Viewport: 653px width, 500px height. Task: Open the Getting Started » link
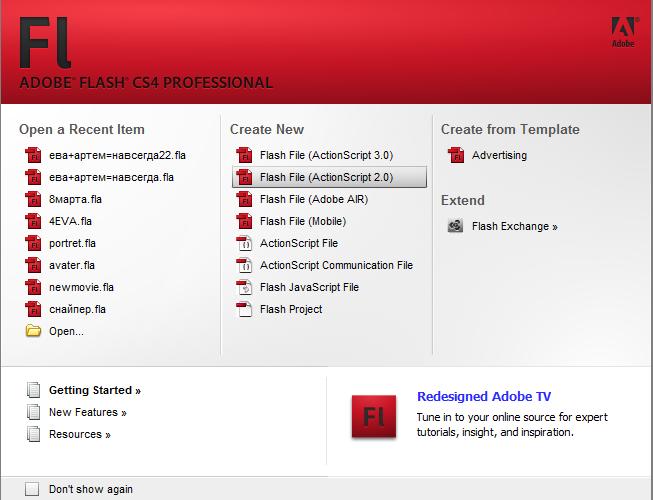[x=95, y=391]
